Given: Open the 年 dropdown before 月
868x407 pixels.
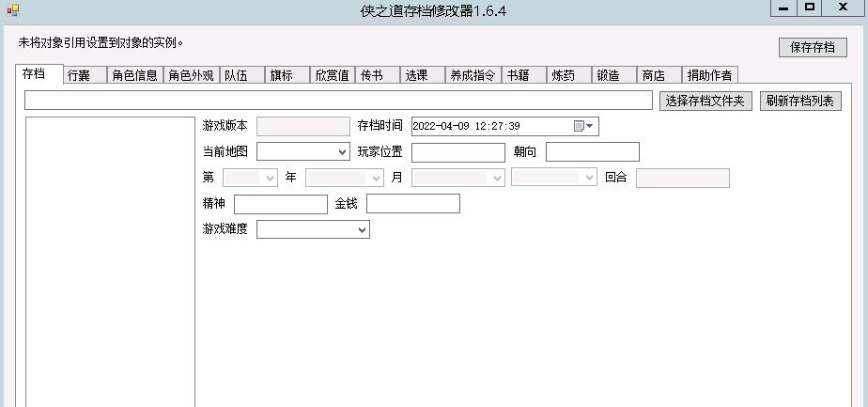Looking at the screenshot, I should point(345,179).
